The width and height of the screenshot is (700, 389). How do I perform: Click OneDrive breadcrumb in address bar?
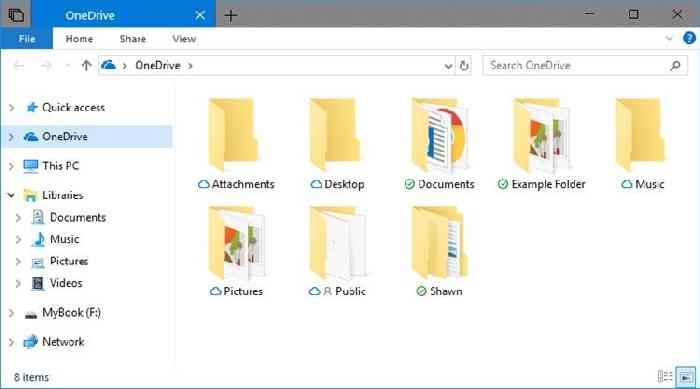(x=158, y=65)
